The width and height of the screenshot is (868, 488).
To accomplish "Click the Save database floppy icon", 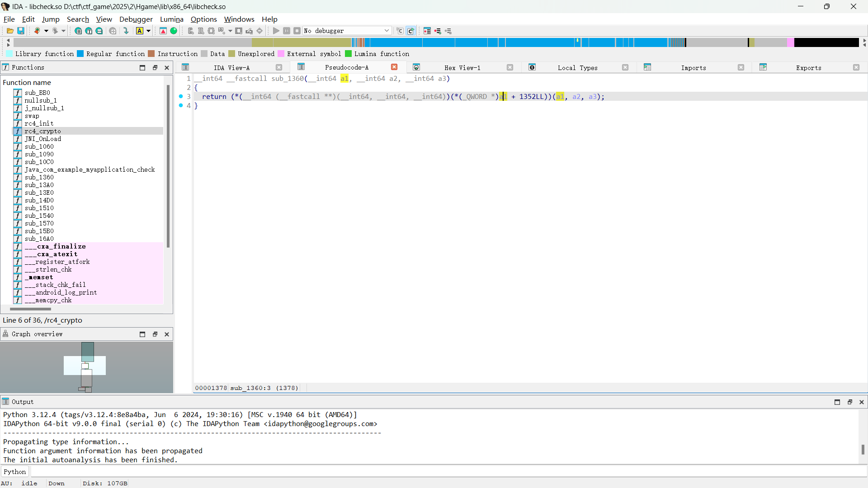I will pos(21,31).
